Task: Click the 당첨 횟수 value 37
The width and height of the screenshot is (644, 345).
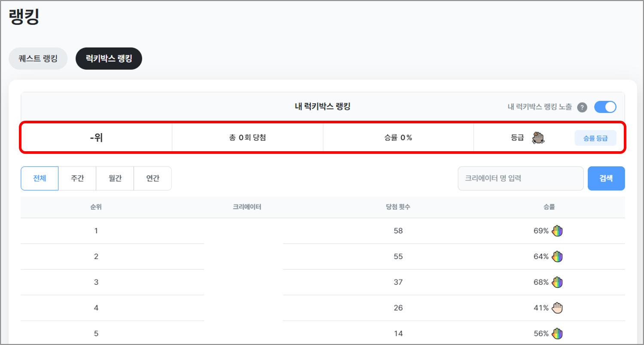Action: click(x=398, y=282)
